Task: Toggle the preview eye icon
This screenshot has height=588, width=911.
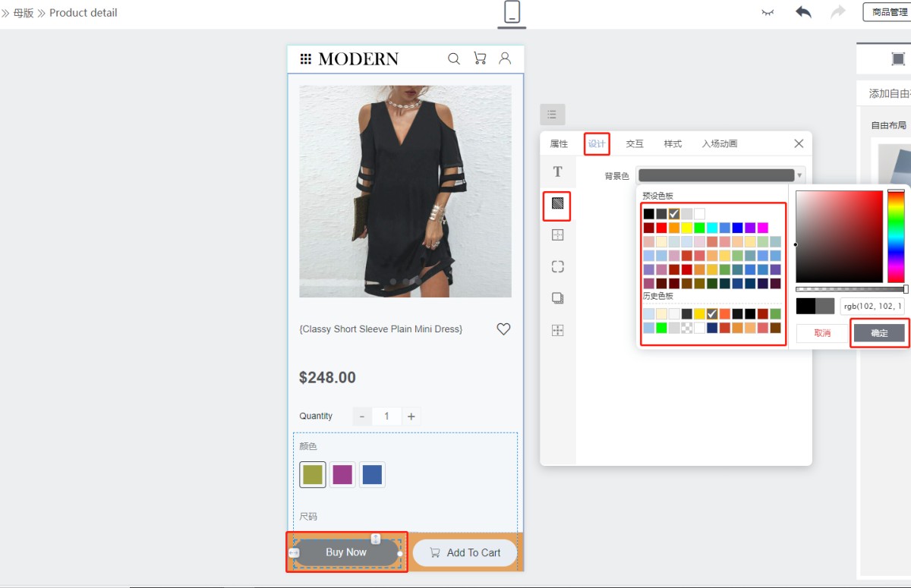Action: pos(768,12)
